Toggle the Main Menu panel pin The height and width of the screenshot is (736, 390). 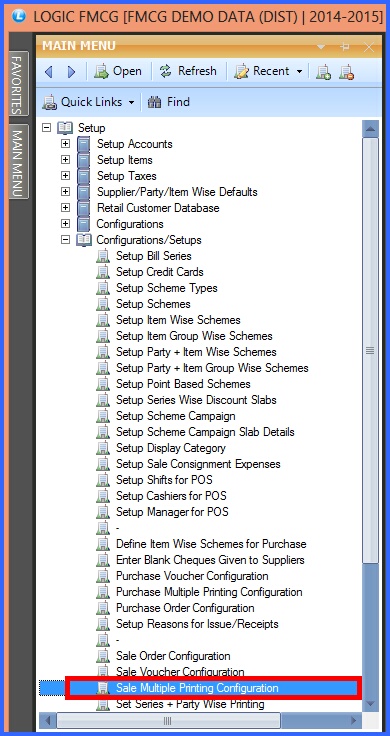pyautogui.click(x=345, y=46)
